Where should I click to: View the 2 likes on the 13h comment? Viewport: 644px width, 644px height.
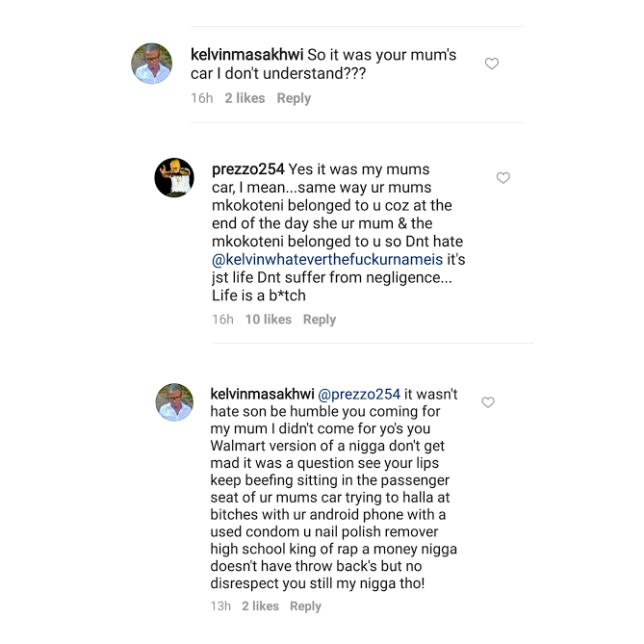(x=260, y=606)
